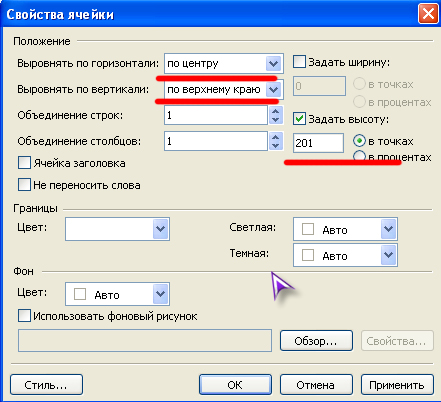This screenshot has width=441, height=402.
Task: Enable 'Не переносить слова' checkbox
Action: [24, 185]
